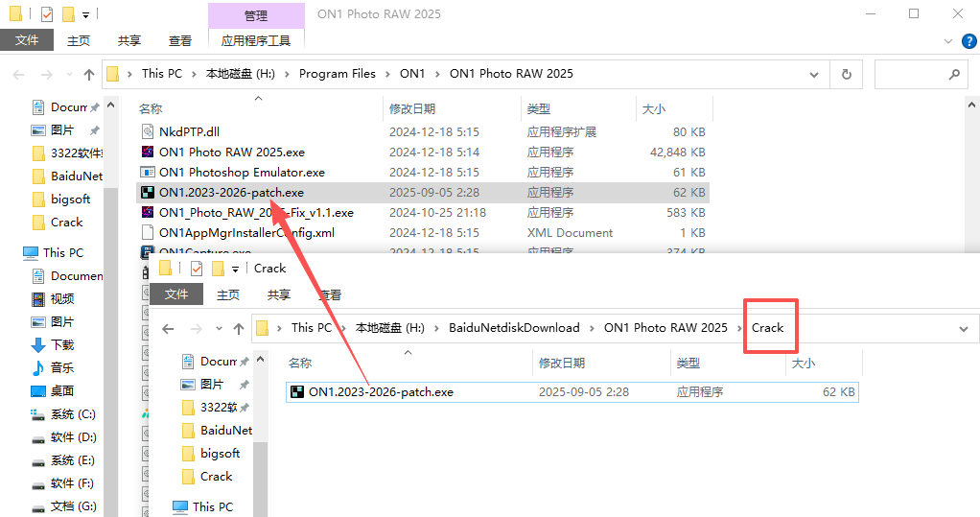Select the ON1AppMgrInstallerConfig.xml icon

pos(148,232)
